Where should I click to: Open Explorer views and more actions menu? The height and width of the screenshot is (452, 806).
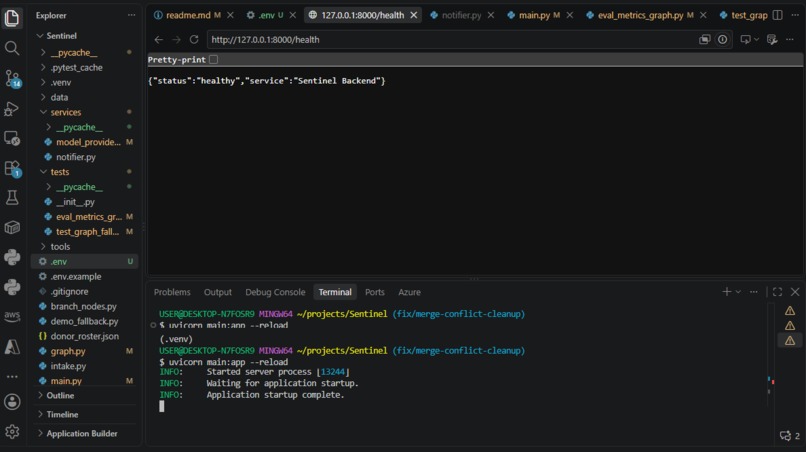point(132,15)
